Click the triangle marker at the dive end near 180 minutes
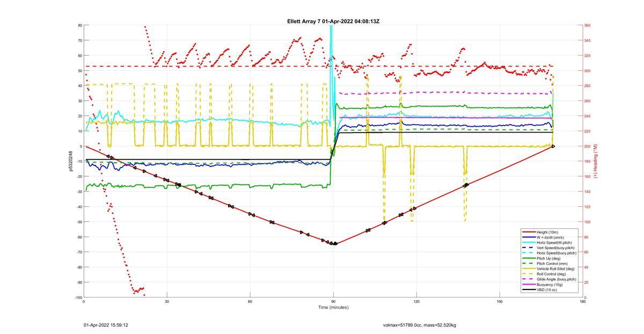The image size is (644, 334). (553, 146)
